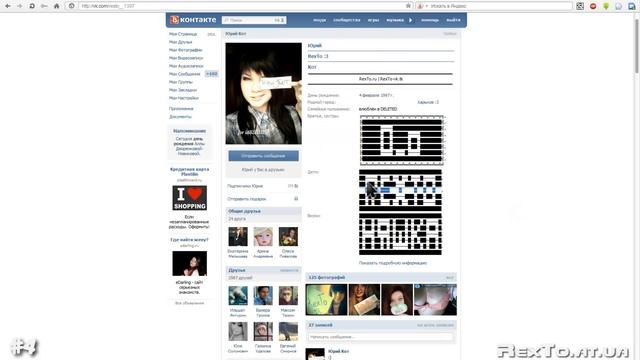Open Мои Друзья in sidebar
The width and height of the screenshot is (640, 360).
click(180, 42)
